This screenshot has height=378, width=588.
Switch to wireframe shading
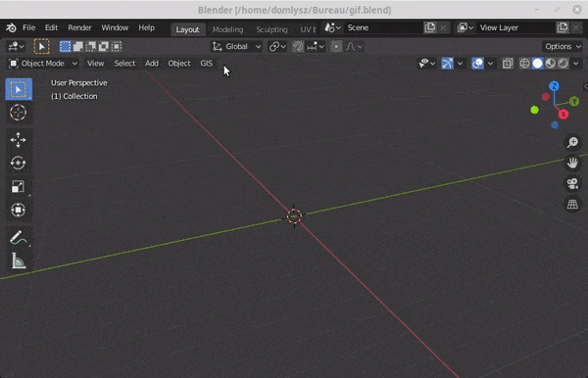tap(524, 64)
